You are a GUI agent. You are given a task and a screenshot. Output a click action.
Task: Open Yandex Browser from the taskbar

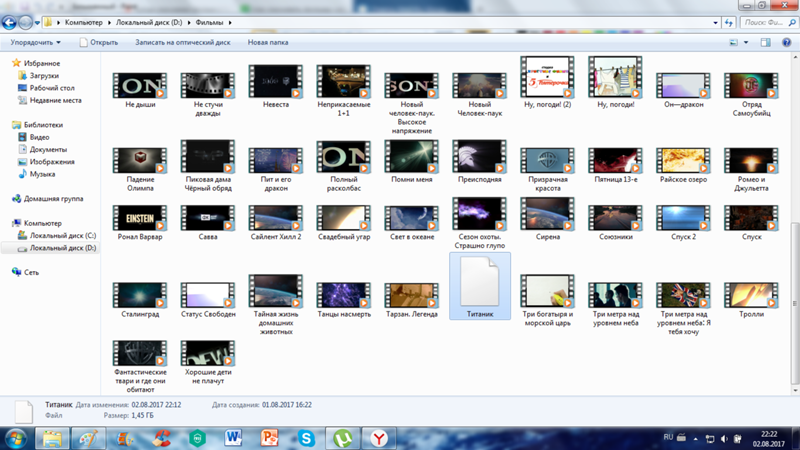(x=379, y=438)
